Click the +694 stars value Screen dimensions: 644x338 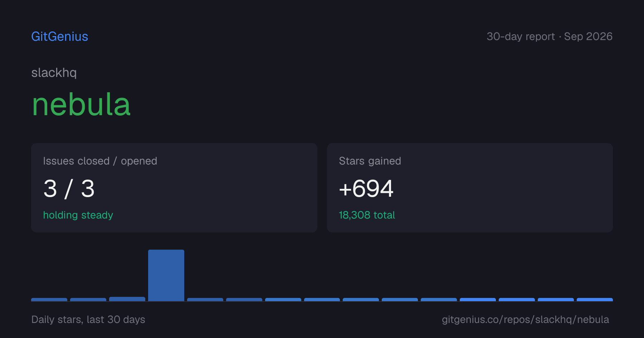click(x=366, y=188)
